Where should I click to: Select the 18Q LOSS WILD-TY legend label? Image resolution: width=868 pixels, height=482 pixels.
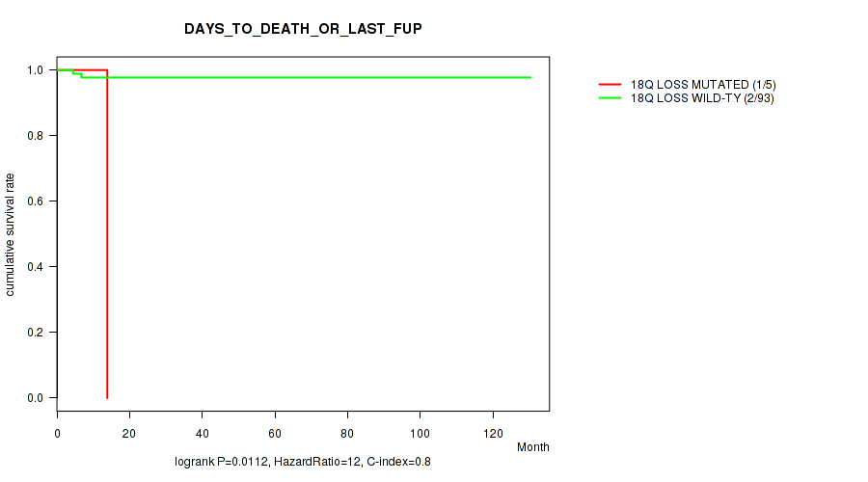click(x=702, y=97)
